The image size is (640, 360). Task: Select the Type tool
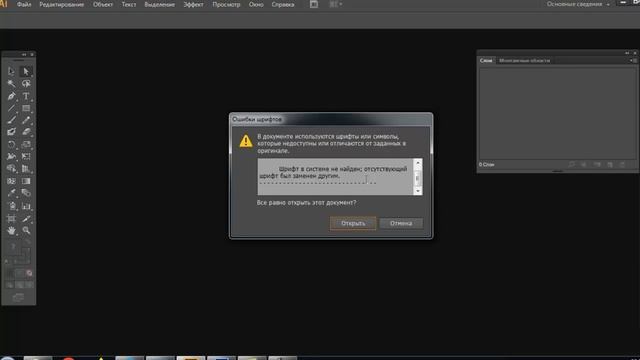pos(26,96)
